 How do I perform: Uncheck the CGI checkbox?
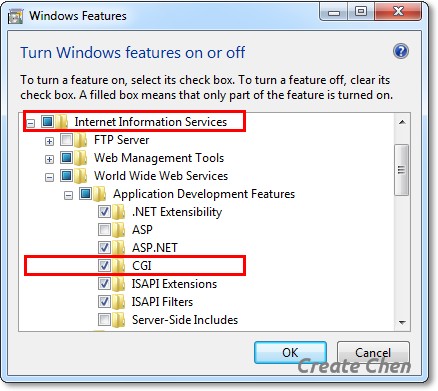pyautogui.click(x=104, y=266)
